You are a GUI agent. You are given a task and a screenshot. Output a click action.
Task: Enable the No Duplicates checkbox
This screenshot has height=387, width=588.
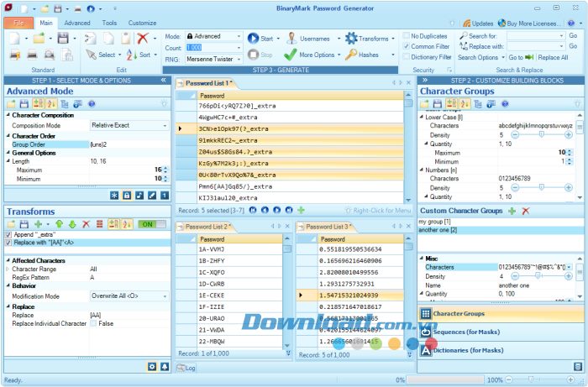pyautogui.click(x=407, y=36)
